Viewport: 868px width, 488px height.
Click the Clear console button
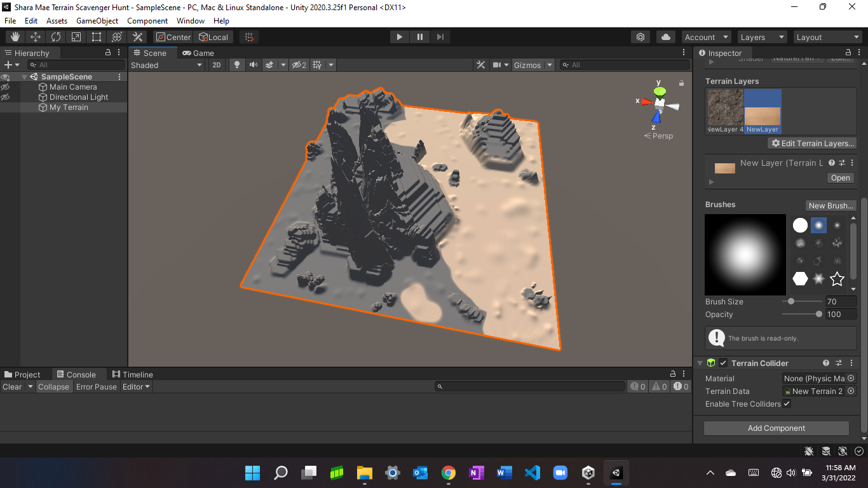click(12, 386)
